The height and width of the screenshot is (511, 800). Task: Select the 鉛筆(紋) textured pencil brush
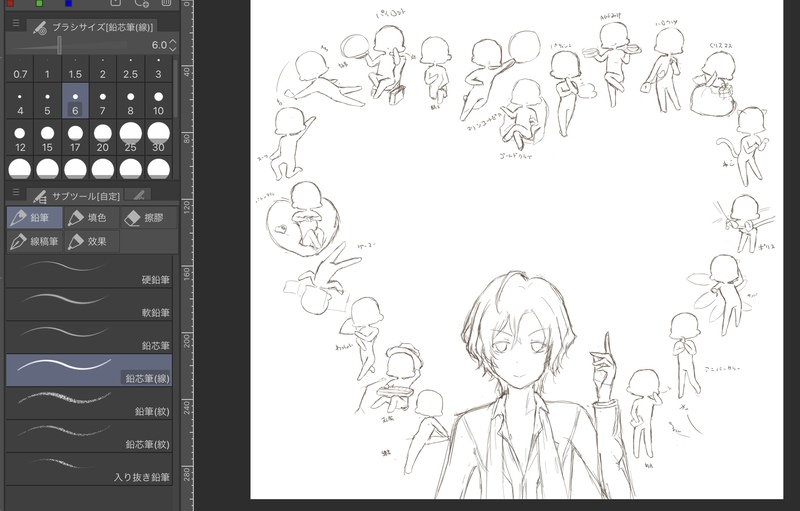[89, 403]
